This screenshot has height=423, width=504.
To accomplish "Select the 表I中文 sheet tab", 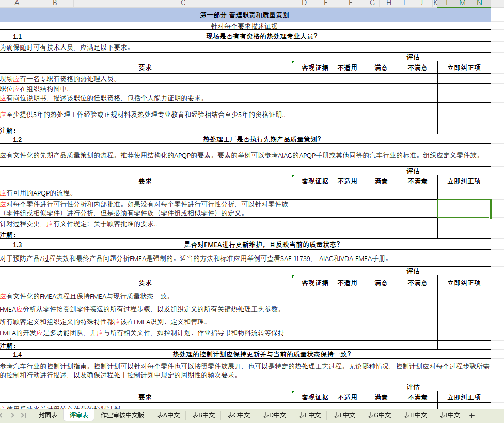I will click(450, 415).
